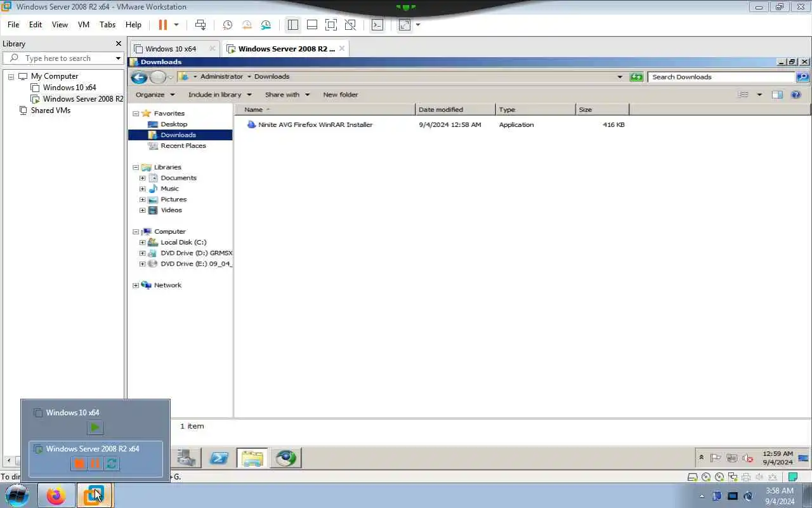This screenshot has width=812, height=508.
Task: Open Include in library dropdown
Action: click(x=219, y=95)
